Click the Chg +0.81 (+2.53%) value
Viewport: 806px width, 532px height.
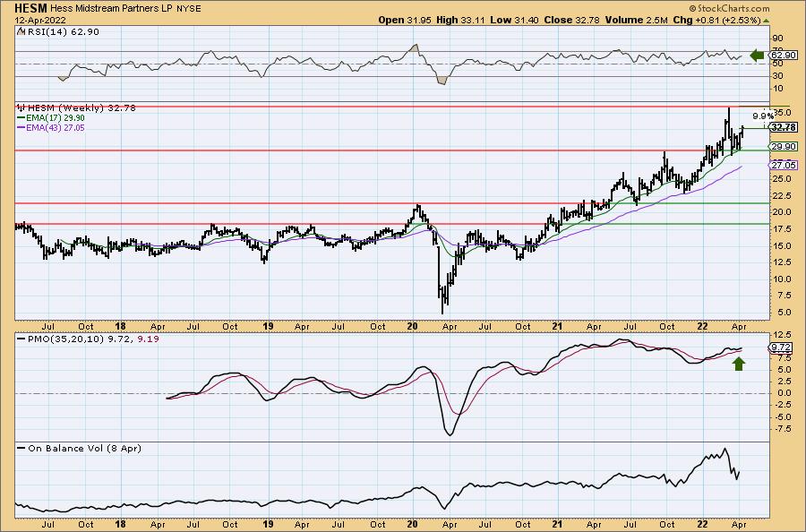coord(716,20)
